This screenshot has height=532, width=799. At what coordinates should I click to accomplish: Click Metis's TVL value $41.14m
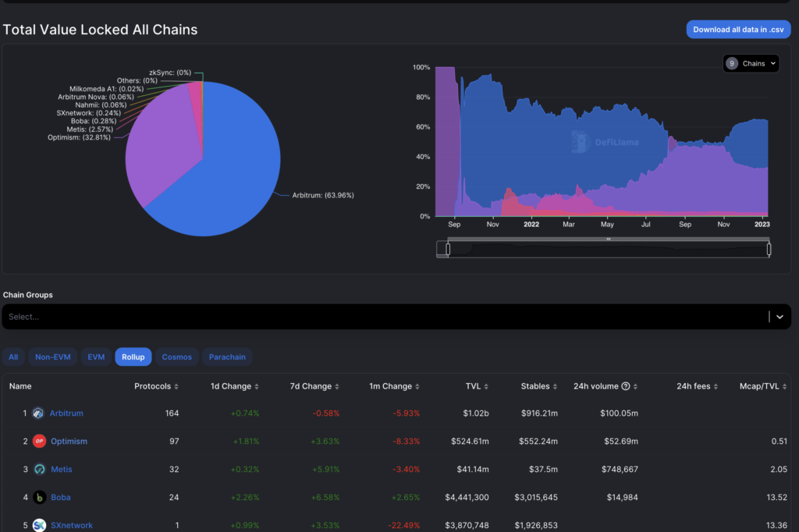point(473,470)
